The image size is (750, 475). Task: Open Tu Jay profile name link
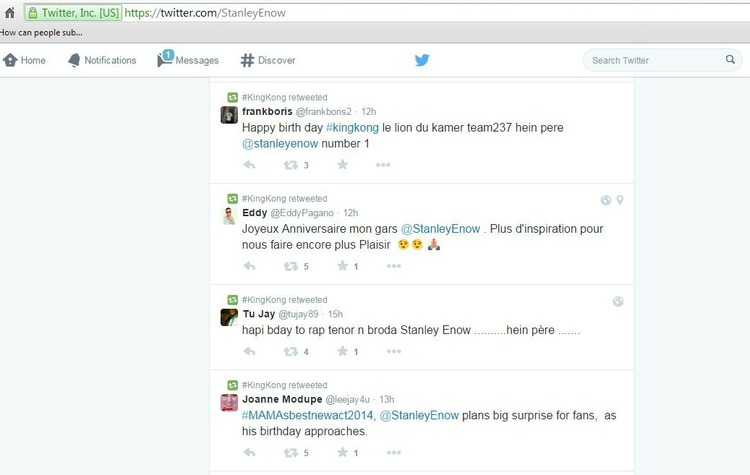click(259, 314)
